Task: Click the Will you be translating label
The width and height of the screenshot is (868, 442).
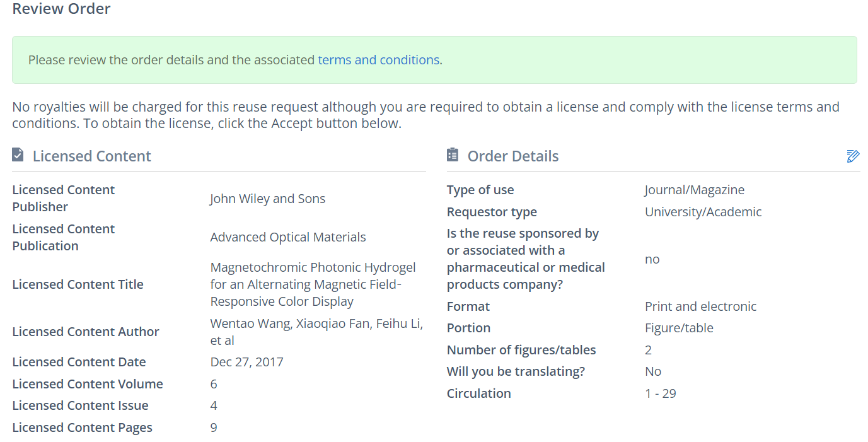Action: 516,371
